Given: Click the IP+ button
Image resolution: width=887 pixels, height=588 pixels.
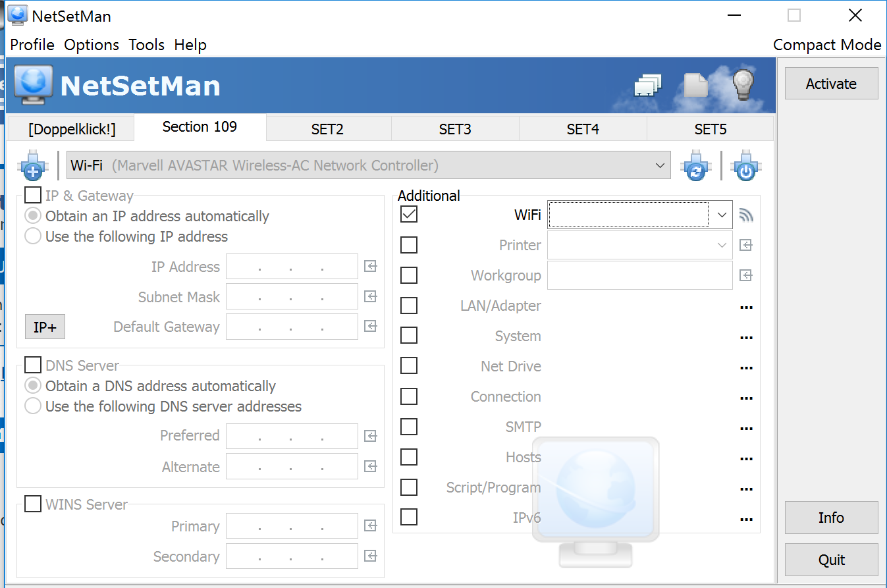Looking at the screenshot, I should pos(45,327).
